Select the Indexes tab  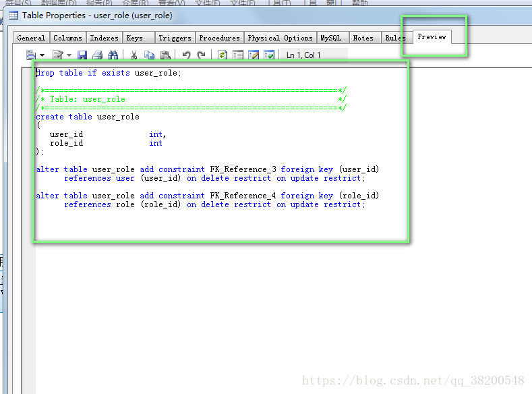pyautogui.click(x=104, y=38)
